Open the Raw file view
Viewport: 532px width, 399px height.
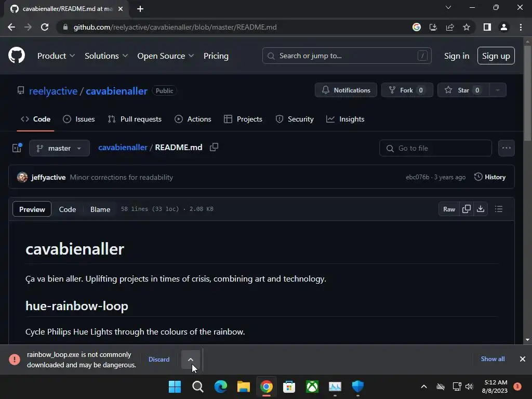pos(449,209)
